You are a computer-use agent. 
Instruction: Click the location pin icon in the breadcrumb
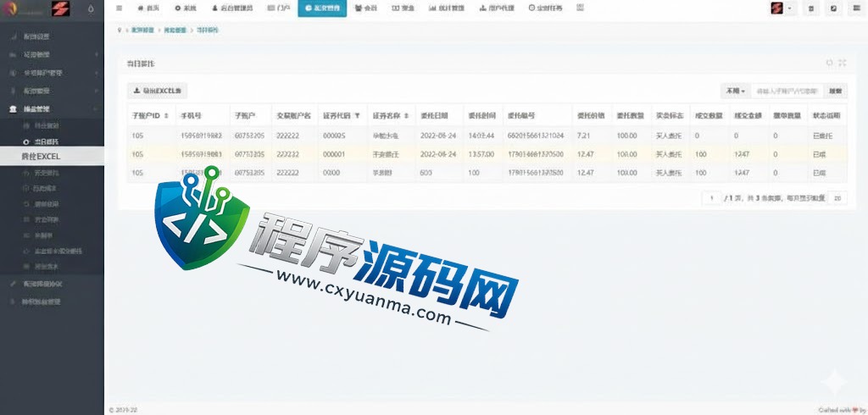(119, 30)
